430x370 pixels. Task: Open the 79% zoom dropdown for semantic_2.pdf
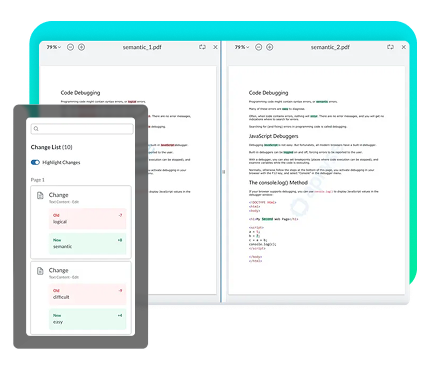pos(242,47)
